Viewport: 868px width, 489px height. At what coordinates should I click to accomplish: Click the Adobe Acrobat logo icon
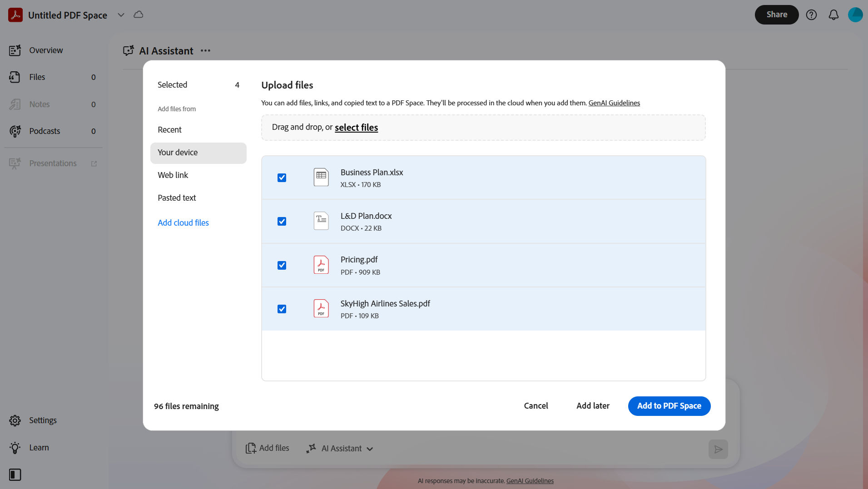[x=15, y=15]
